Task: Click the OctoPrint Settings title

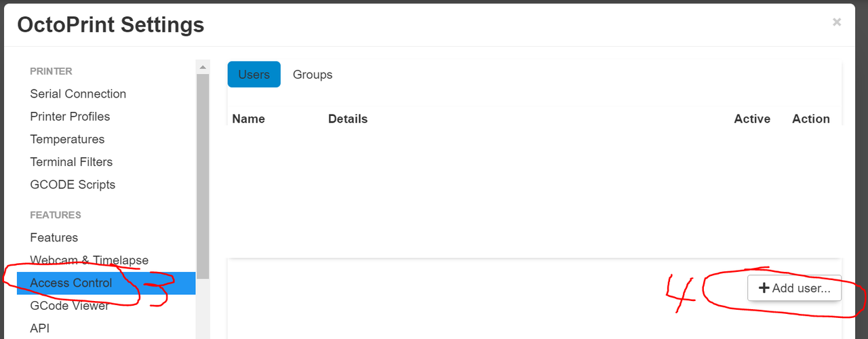Action: [111, 24]
